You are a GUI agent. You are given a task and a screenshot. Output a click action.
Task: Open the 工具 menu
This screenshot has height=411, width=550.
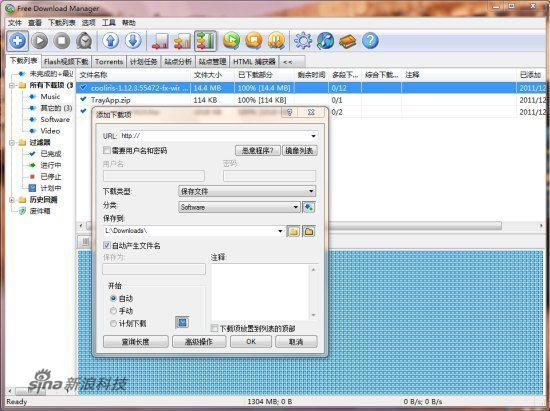point(109,23)
